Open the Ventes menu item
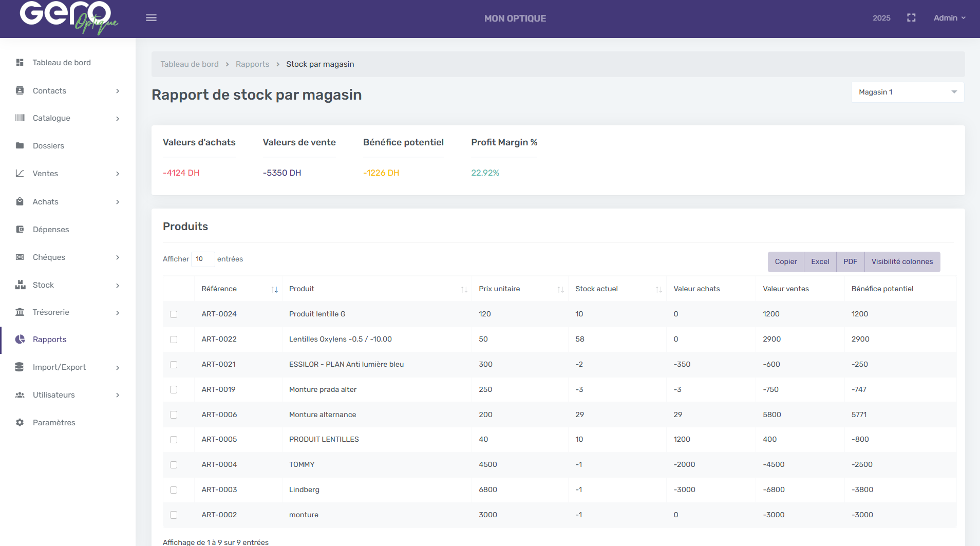Image resolution: width=980 pixels, height=546 pixels. (x=46, y=174)
